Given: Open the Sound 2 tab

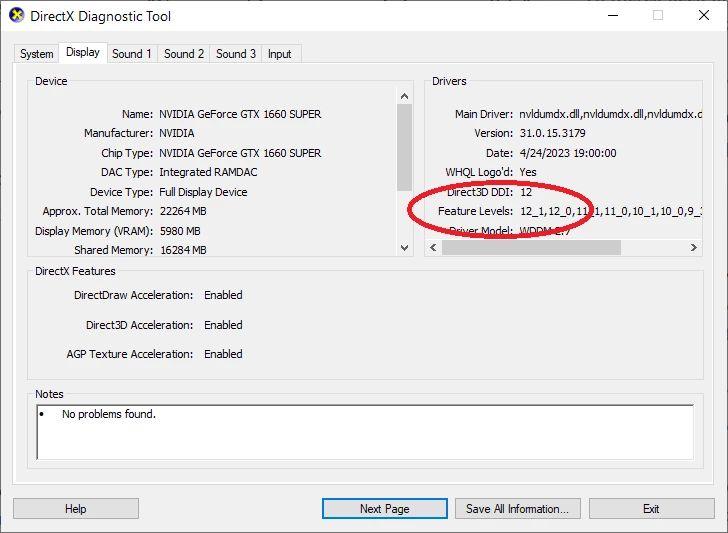Looking at the screenshot, I should coord(184,54).
